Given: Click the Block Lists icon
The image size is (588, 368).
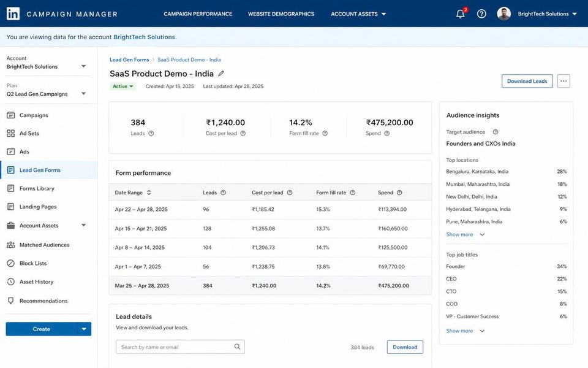Looking at the screenshot, I should click(11, 263).
